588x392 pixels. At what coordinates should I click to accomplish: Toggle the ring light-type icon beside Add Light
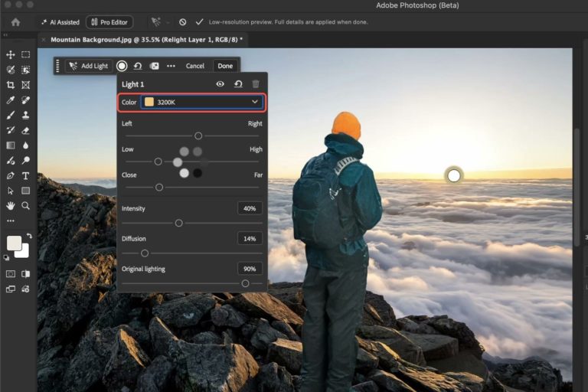pos(122,66)
